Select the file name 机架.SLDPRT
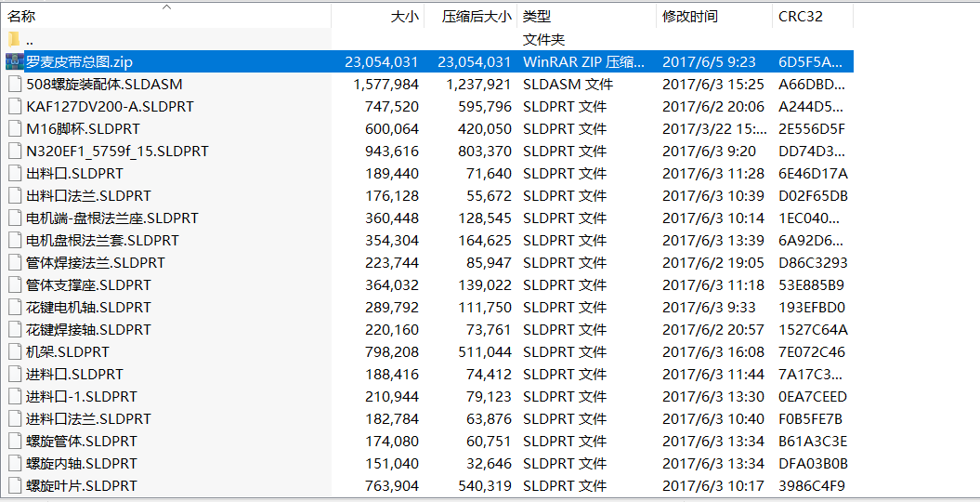The image size is (980, 502). [68, 352]
